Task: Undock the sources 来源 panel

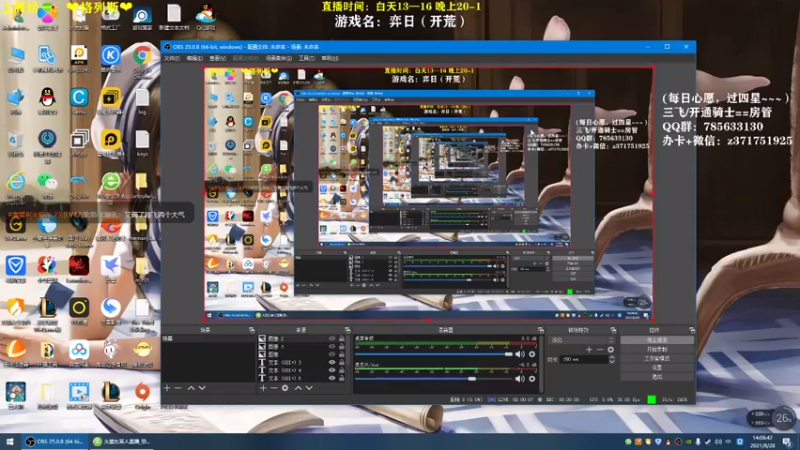Action: click(347, 330)
